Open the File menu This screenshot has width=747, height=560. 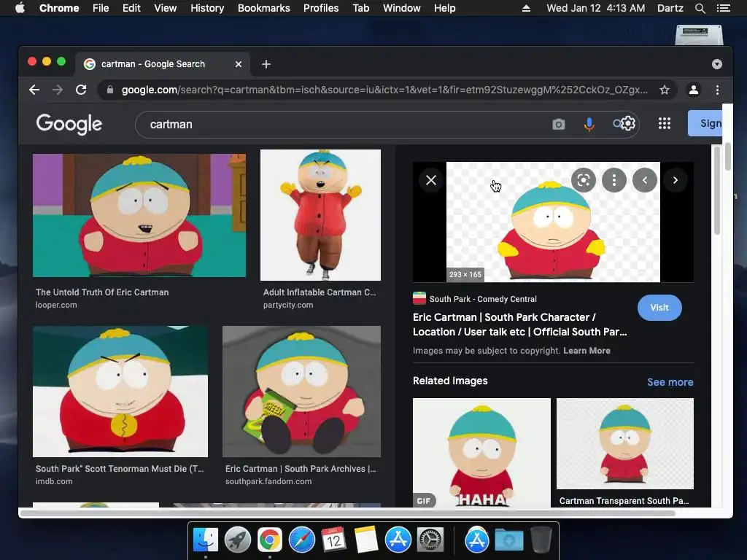(101, 8)
